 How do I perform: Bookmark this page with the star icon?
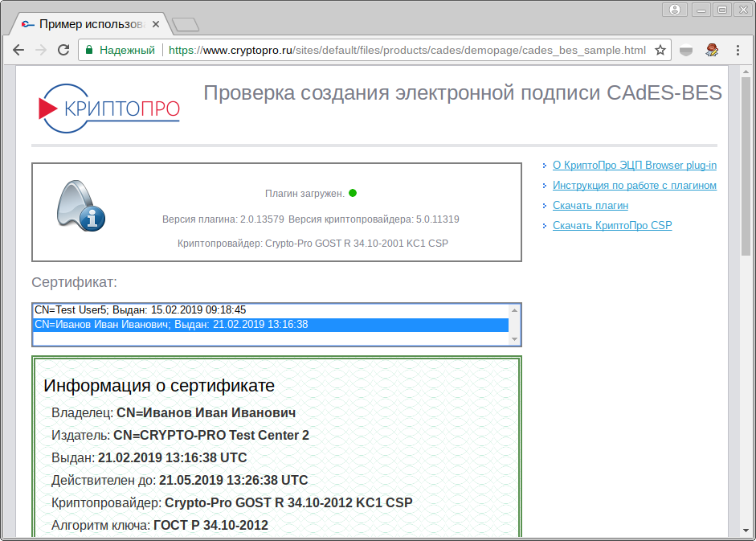click(x=660, y=50)
